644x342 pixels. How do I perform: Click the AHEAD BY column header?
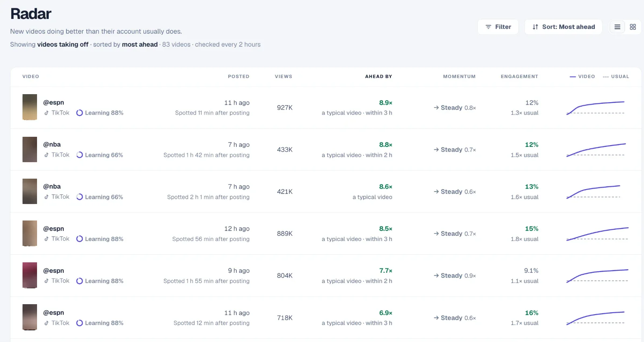click(378, 76)
